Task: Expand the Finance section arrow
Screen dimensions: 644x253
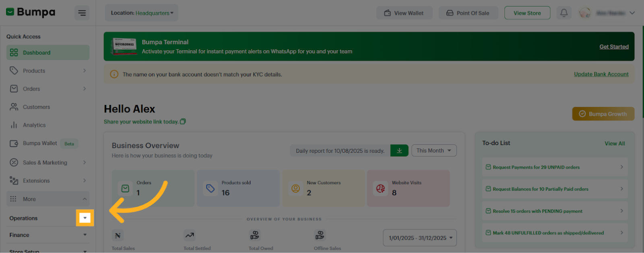Action: click(x=85, y=235)
